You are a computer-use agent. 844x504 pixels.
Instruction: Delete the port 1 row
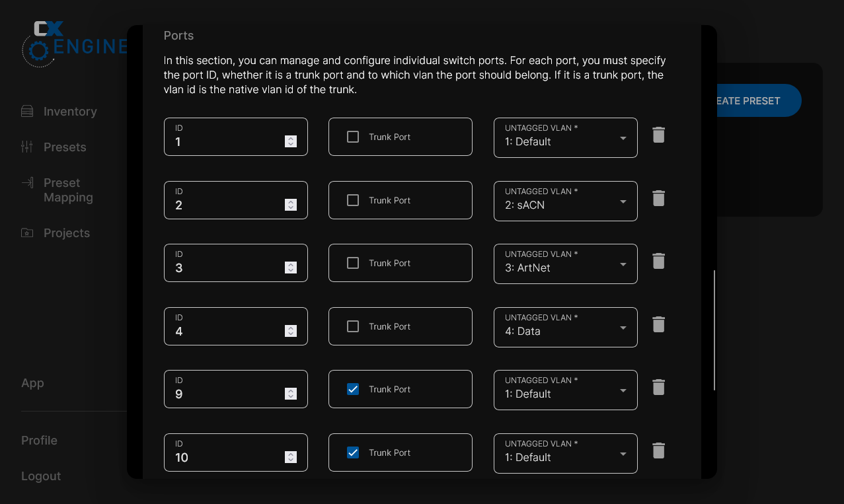[x=658, y=135]
